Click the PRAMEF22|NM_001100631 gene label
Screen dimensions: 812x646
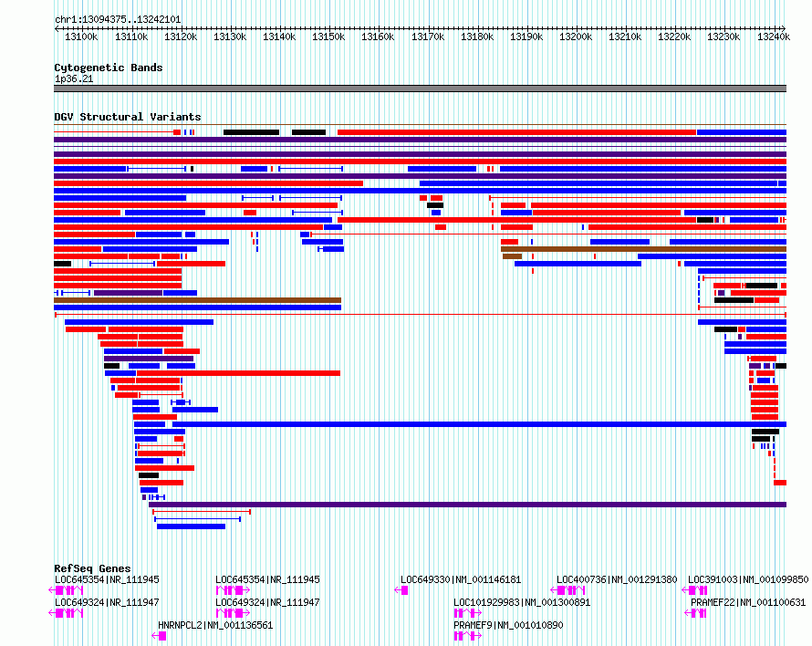[x=748, y=602]
